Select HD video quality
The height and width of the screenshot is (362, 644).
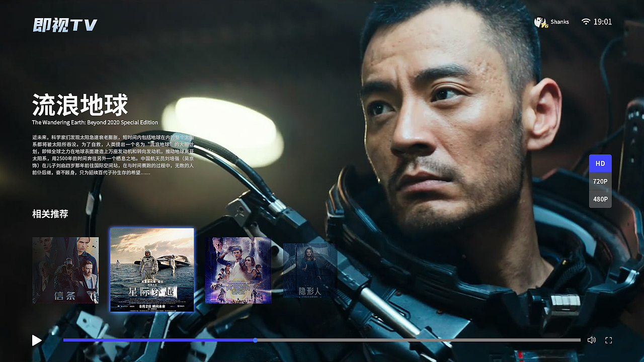tap(600, 163)
